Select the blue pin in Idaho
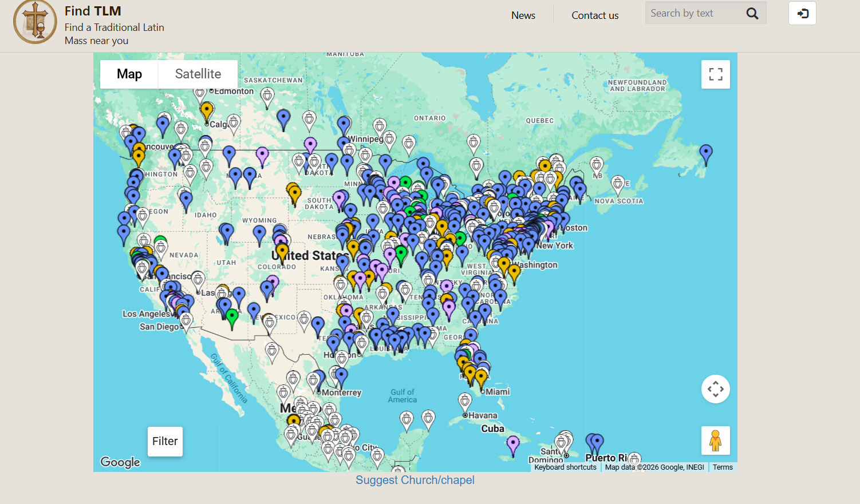 point(186,201)
